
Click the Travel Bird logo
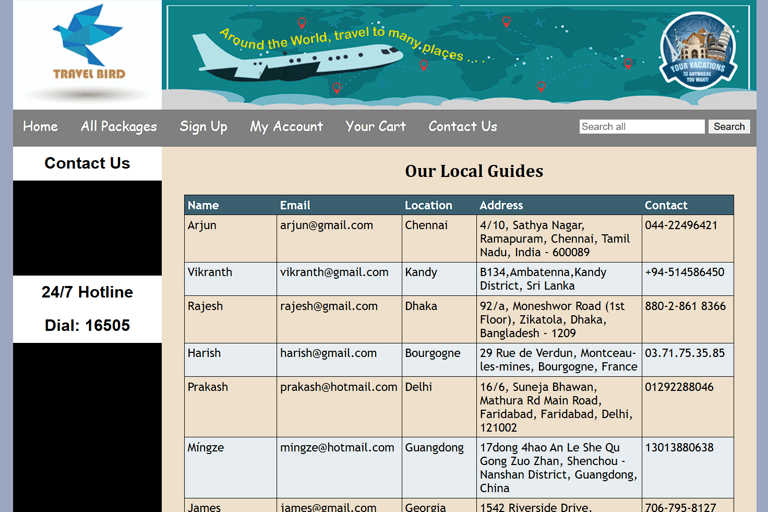[87, 54]
